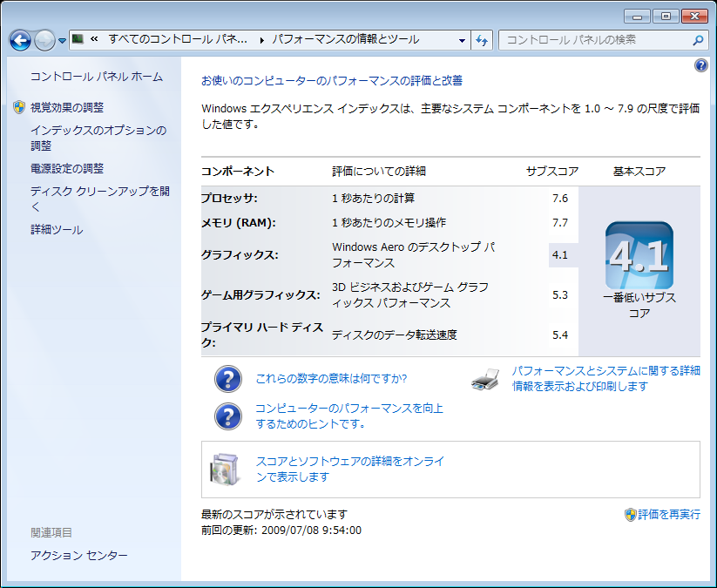Open 詳細ツール link

(x=57, y=229)
